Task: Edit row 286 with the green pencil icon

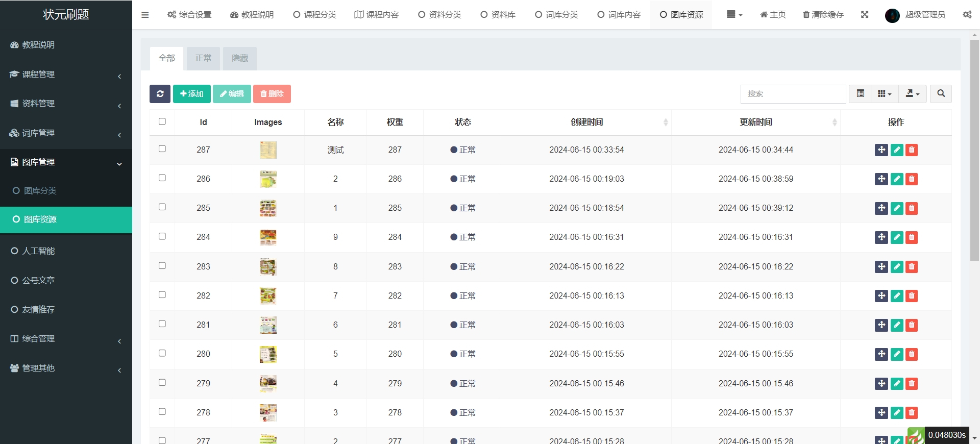Action: pos(897,179)
